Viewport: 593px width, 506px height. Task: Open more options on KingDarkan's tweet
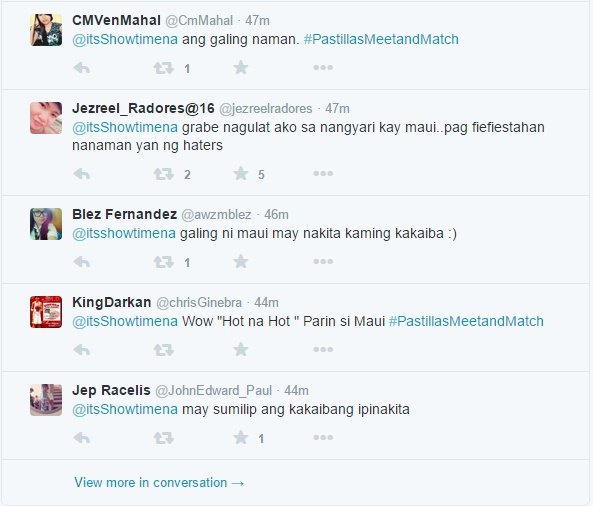point(323,349)
